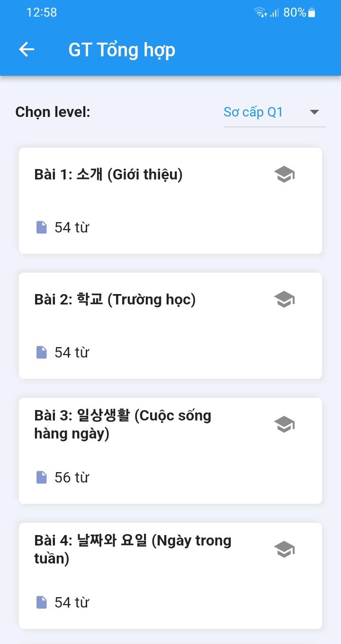Open the Sơ cấp Q1 level selector
Screen dimensions: 341x644
click(x=275, y=113)
